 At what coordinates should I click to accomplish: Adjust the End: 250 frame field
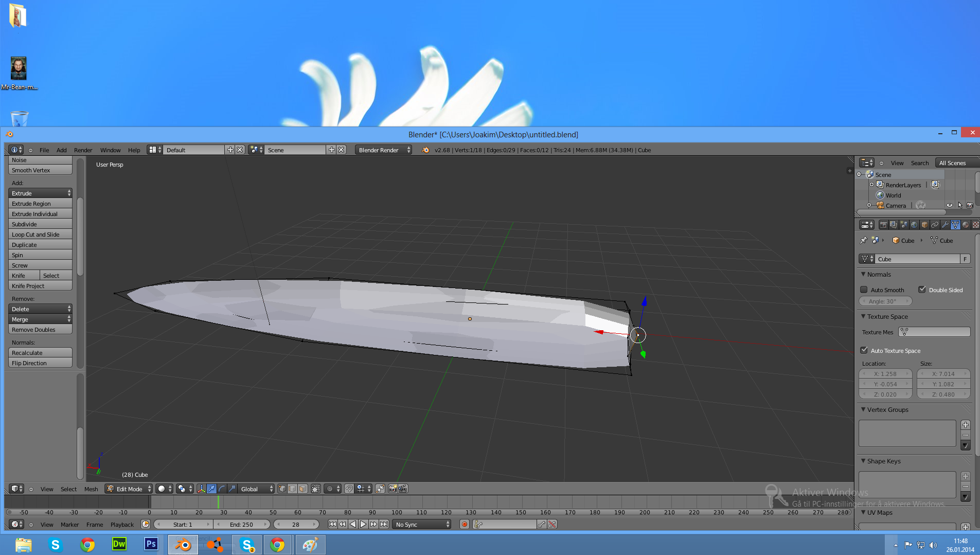(x=241, y=524)
